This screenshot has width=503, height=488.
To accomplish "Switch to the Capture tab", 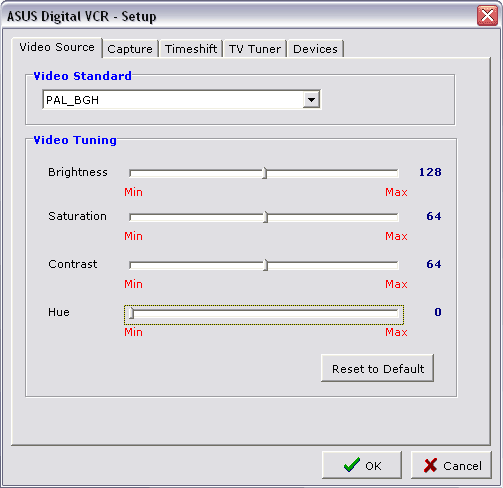I will pos(130,49).
